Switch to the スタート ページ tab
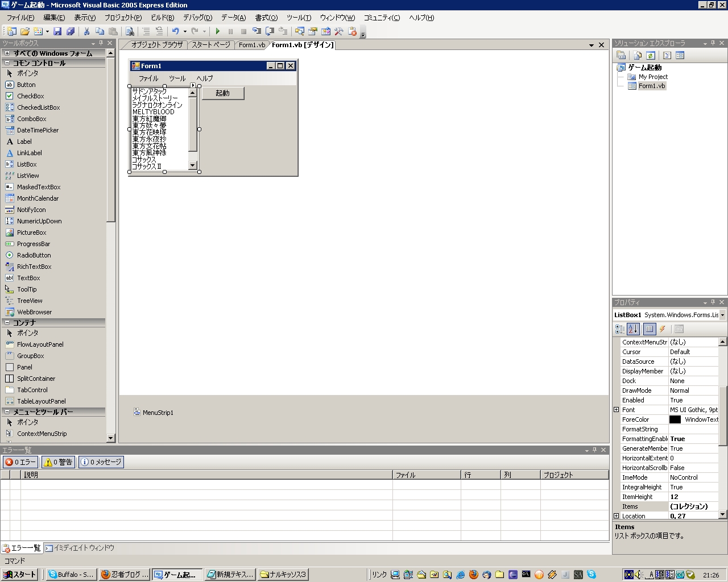This screenshot has width=728, height=582. 210,44
